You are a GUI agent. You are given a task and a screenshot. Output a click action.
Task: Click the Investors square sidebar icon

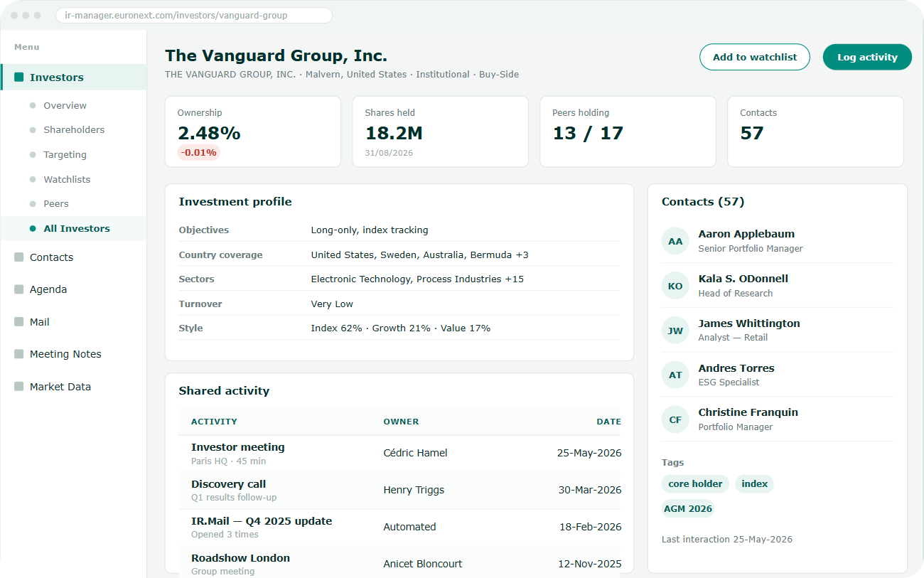(19, 77)
